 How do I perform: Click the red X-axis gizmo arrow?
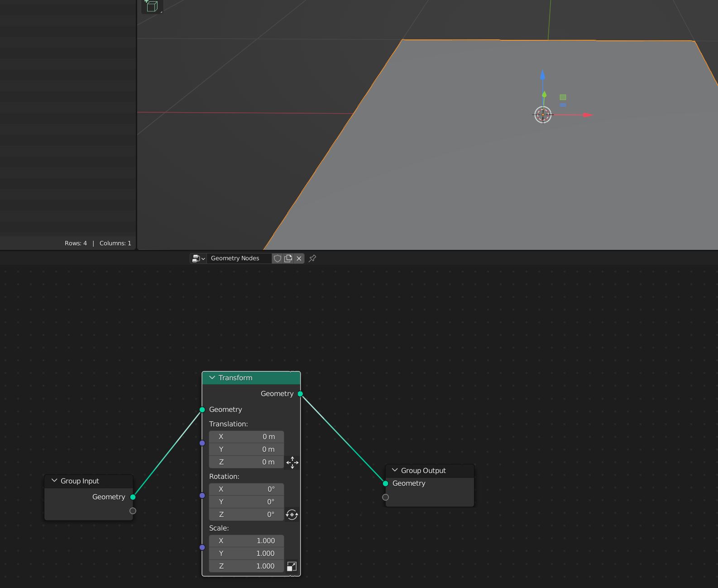pos(587,115)
